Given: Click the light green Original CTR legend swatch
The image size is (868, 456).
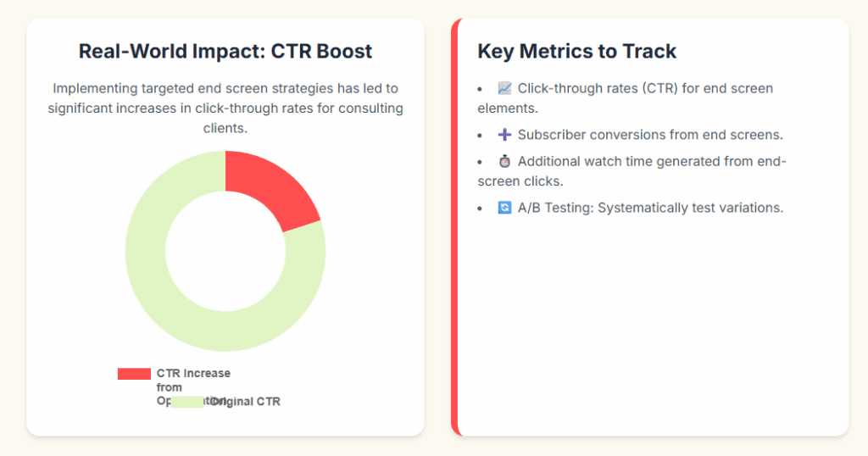Looking at the screenshot, I should [x=186, y=402].
